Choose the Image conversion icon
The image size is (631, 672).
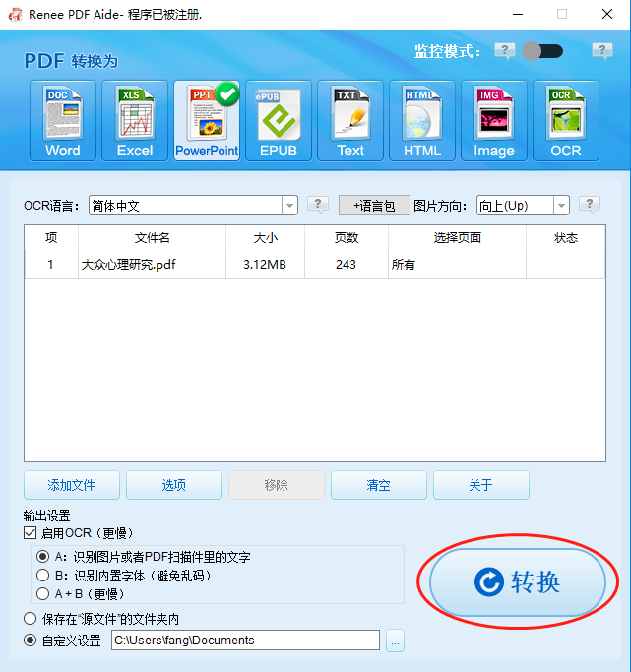click(494, 121)
